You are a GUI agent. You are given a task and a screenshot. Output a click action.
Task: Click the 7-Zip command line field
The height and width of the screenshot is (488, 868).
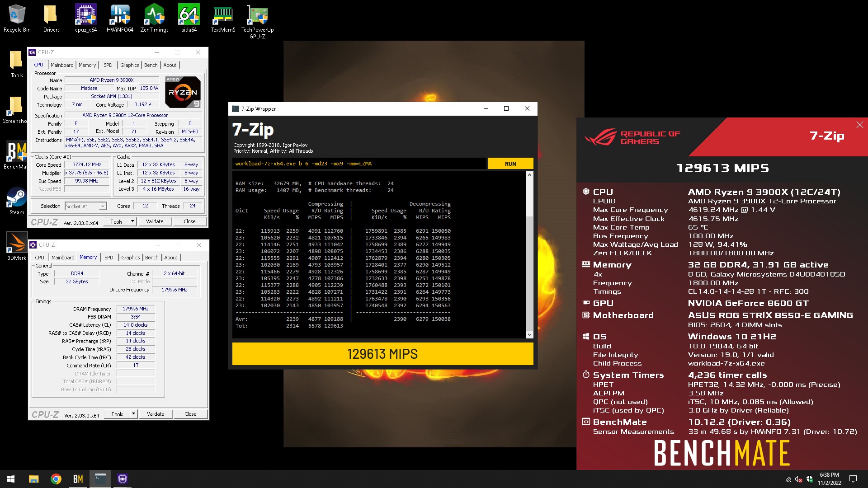359,164
